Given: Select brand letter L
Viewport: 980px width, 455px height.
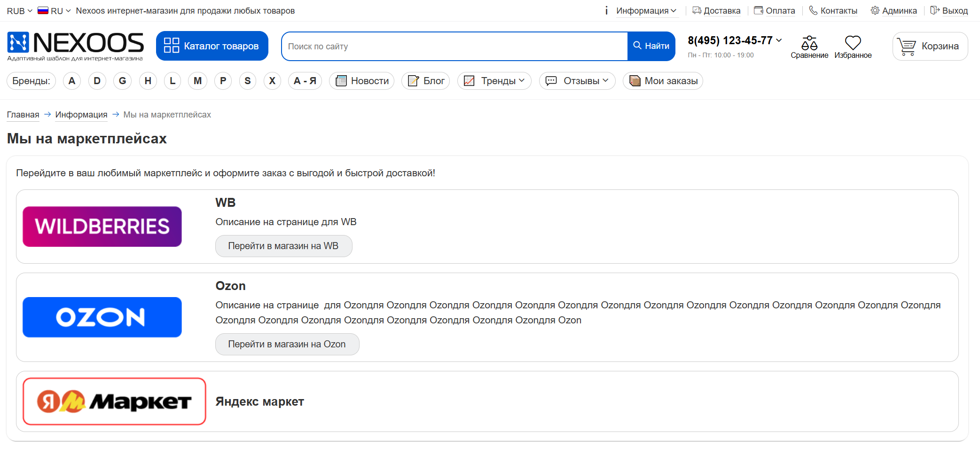Looking at the screenshot, I should coord(172,81).
